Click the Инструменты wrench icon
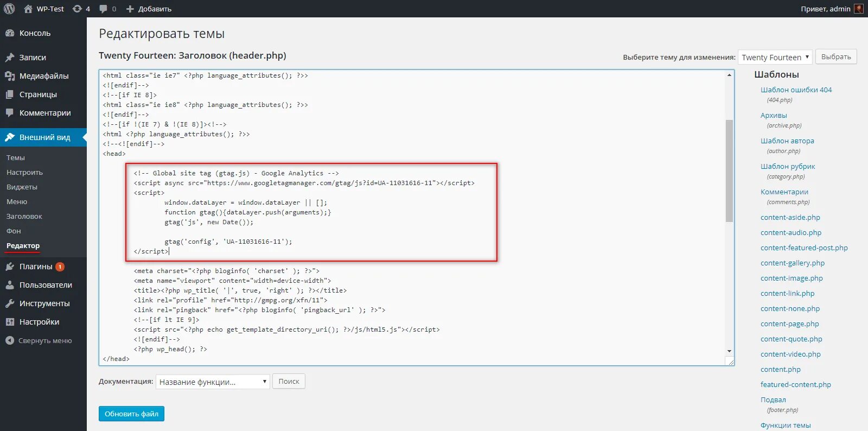This screenshot has width=868, height=431. 10,303
